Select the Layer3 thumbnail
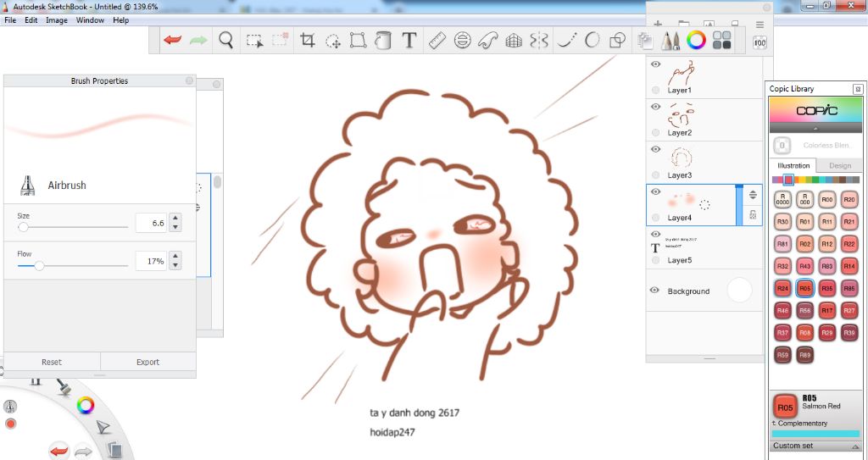The width and height of the screenshot is (868, 460). (681, 158)
